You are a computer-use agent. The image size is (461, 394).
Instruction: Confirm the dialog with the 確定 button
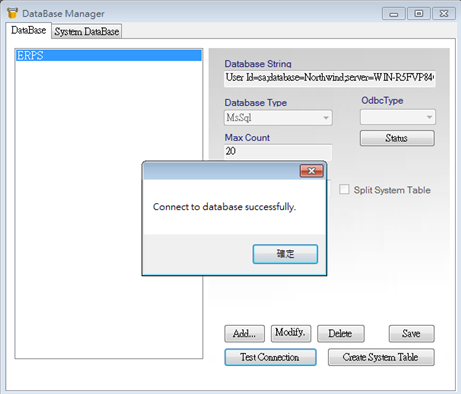(x=285, y=254)
